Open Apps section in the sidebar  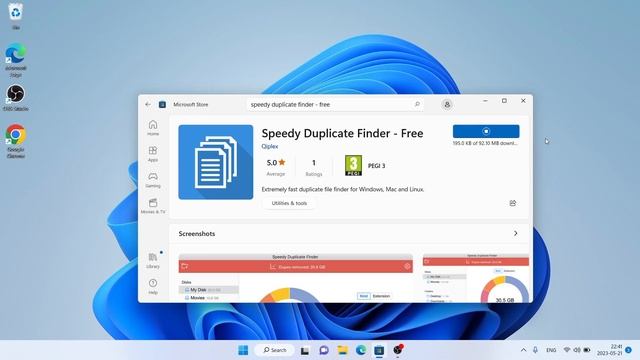coord(153,154)
